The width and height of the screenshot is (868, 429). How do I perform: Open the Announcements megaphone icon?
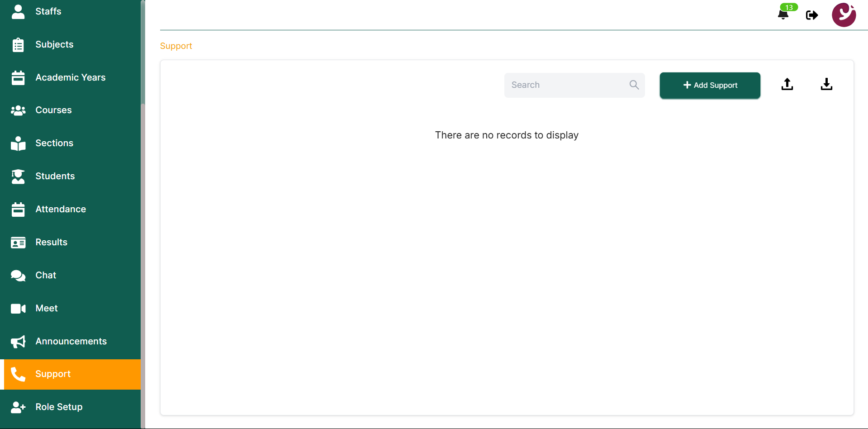pos(18,341)
